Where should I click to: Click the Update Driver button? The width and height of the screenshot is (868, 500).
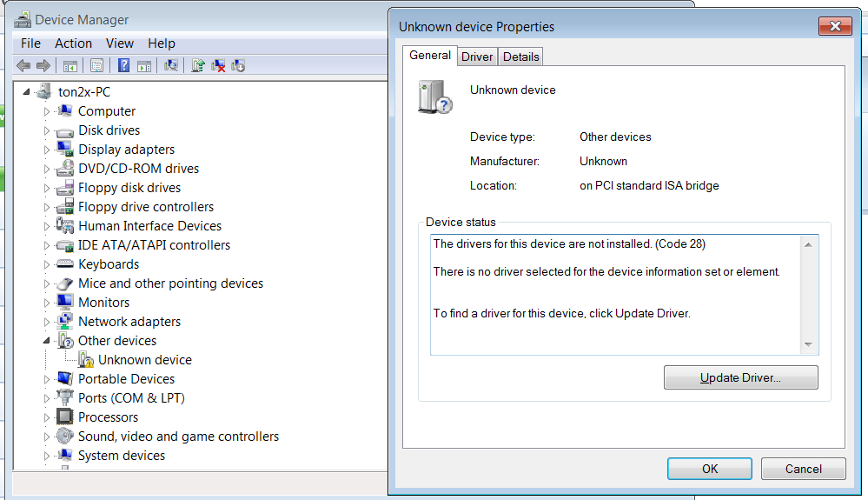(x=740, y=377)
